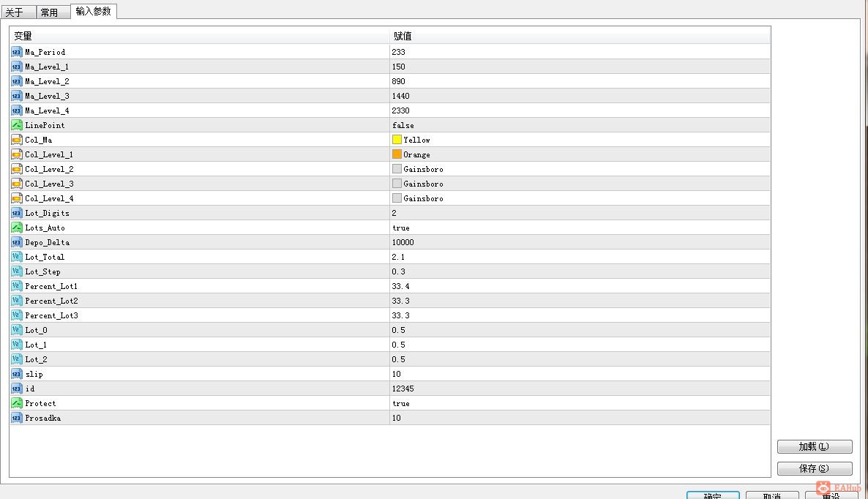Click the double-type icon beside Lot_0
Viewport: 868px width, 499px height.
[x=17, y=330]
